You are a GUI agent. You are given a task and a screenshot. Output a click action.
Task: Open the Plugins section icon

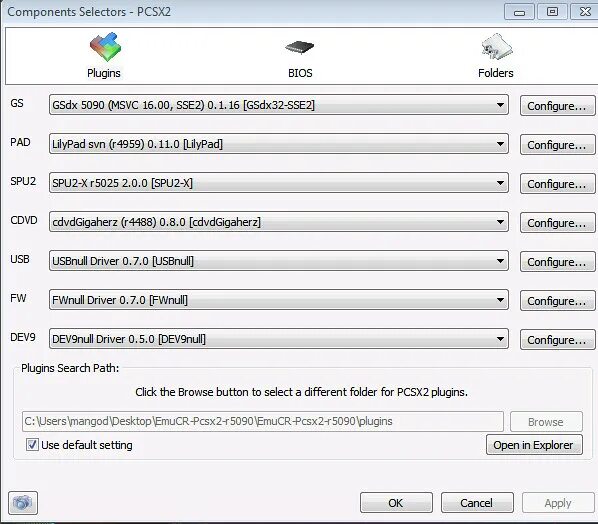point(105,47)
